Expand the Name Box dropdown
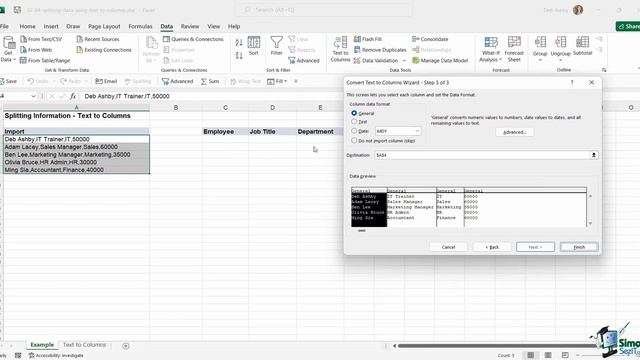The image size is (640, 360). (33, 96)
